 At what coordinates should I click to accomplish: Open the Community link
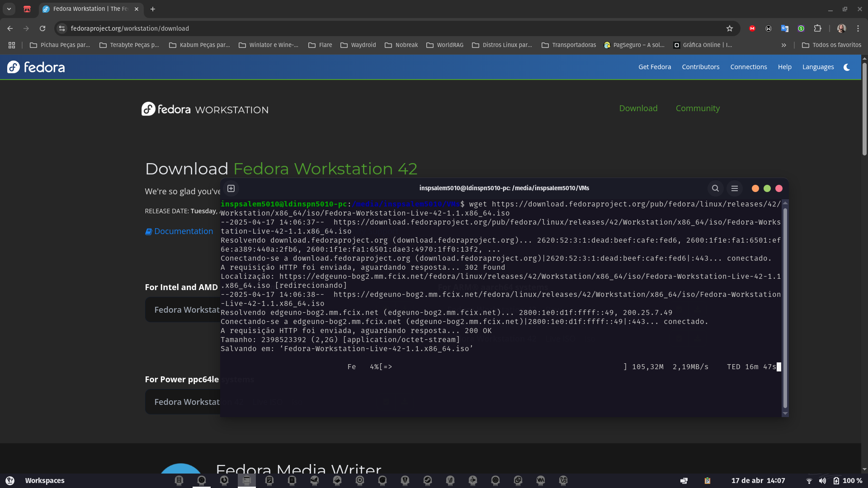click(x=698, y=108)
